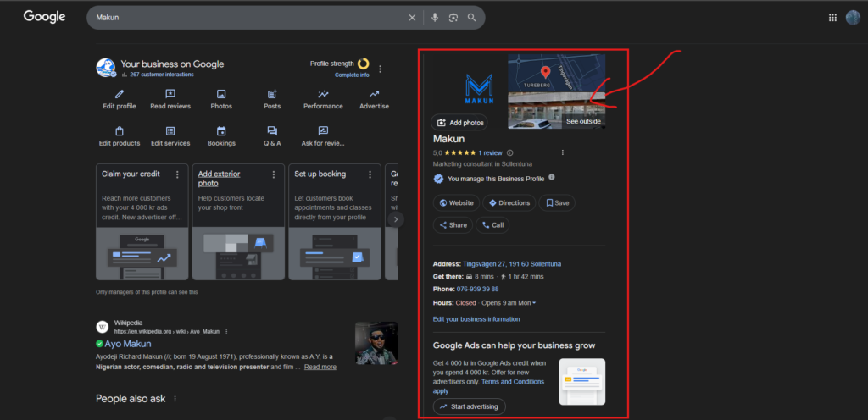Expand the opening hours dropdown
868x420 pixels.
534,302
